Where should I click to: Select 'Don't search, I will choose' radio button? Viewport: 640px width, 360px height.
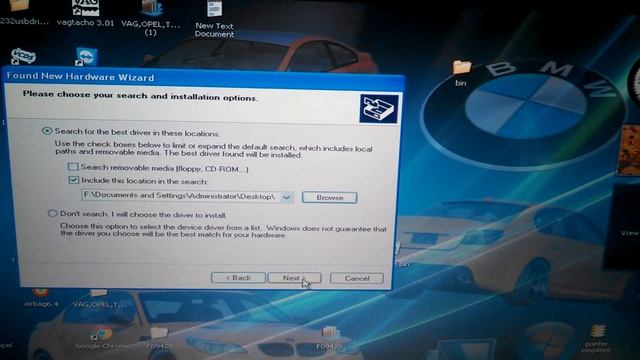pos(52,213)
